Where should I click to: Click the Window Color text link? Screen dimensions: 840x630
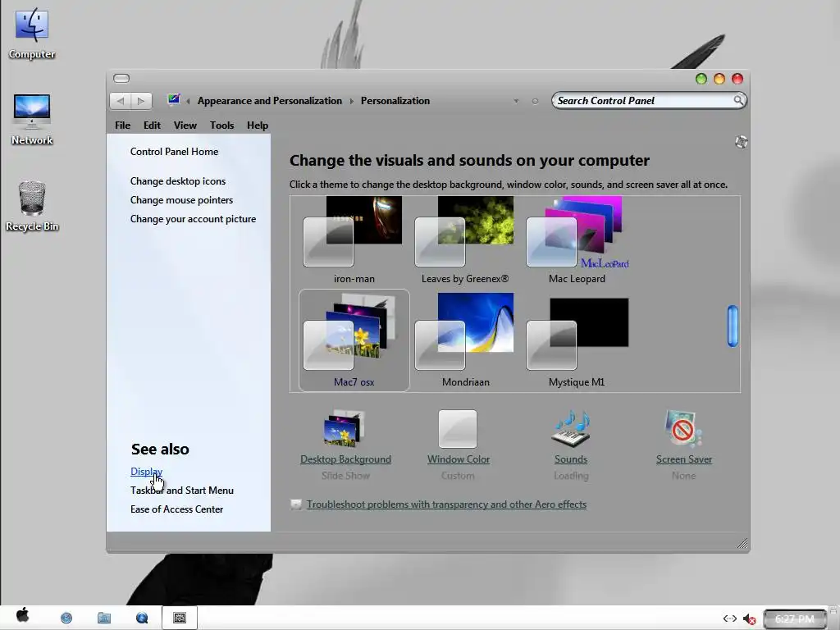tap(459, 459)
